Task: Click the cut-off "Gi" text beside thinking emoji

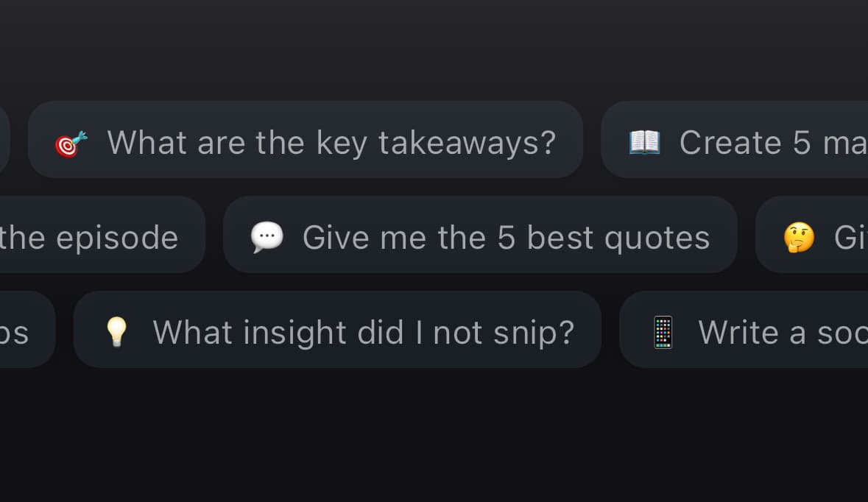Action: 850,237
